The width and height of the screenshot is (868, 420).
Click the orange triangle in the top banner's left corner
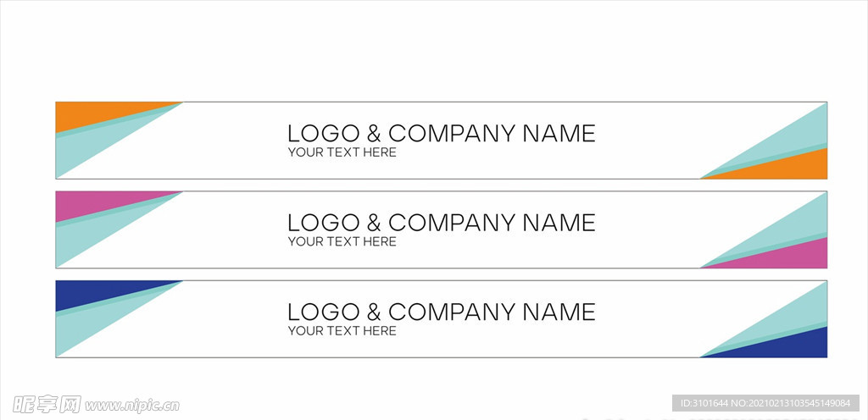(x=94, y=112)
